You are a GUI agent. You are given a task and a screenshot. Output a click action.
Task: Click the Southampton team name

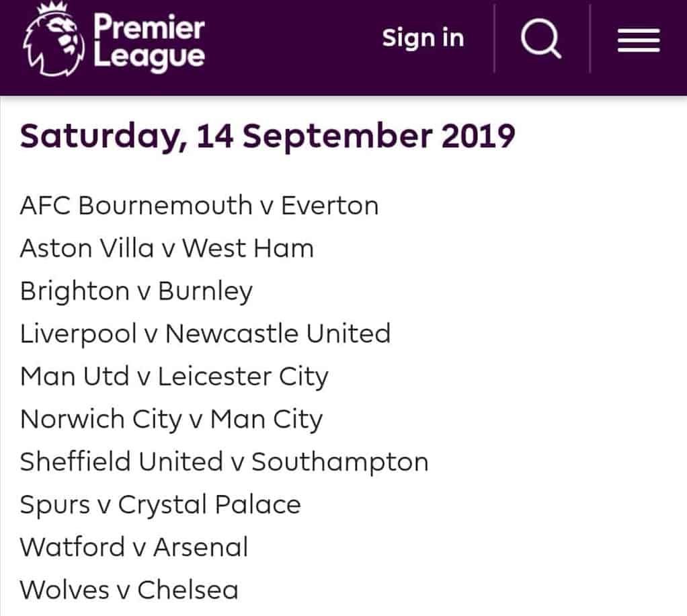click(x=340, y=463)
